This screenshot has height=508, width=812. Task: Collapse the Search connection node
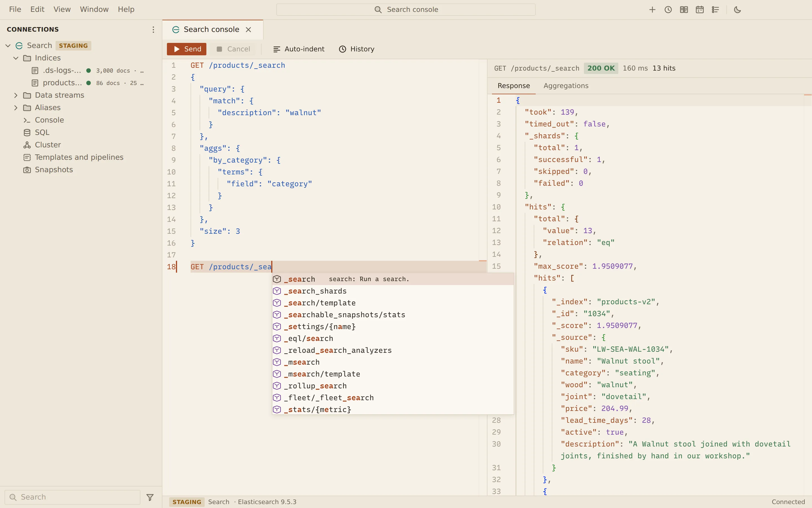[x=8, y=45]
